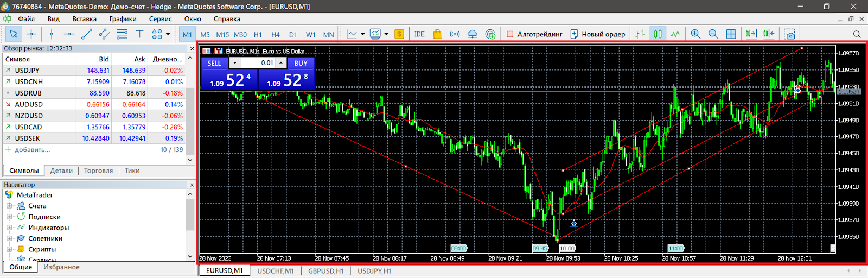Toggle the M1 timeframe button

[187, 34]
